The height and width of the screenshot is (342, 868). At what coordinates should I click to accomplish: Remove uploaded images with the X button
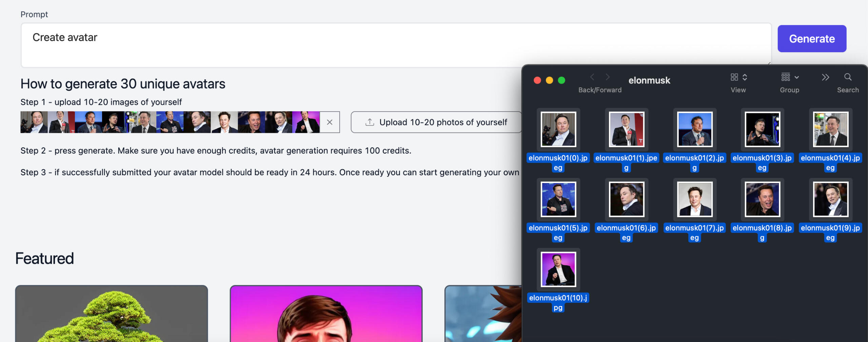pyautogui.click(x=330, y=122)
